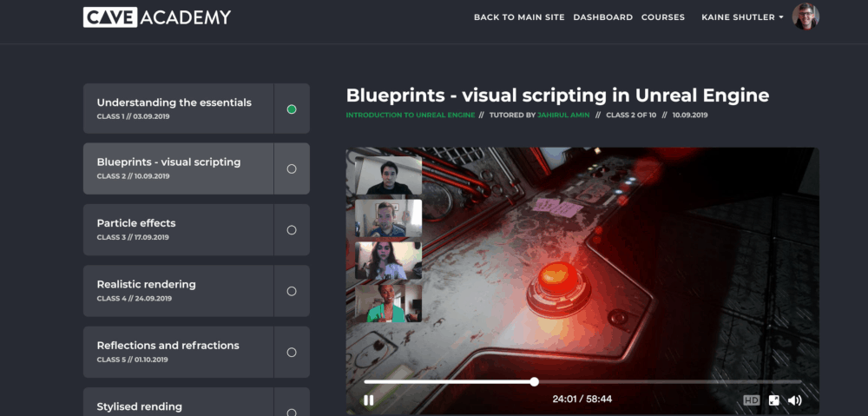Open the Particle effects class
Image resolution: width=868 pixels, height=416 pixels.
pos(178,230)
